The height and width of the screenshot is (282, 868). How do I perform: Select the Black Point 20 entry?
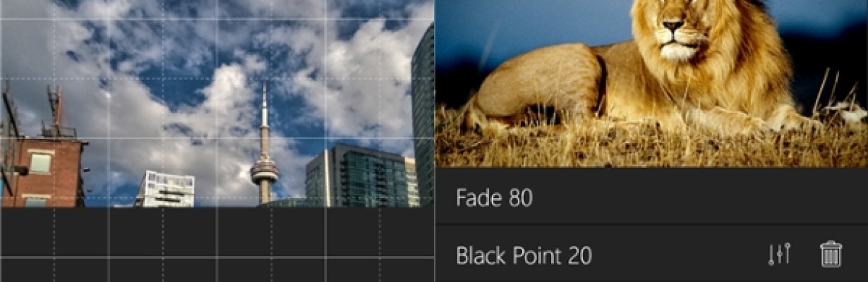(x=651, y=254)
